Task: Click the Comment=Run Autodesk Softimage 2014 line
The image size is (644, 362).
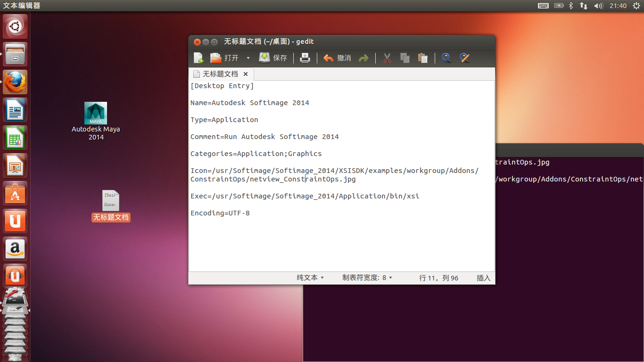Action: [264, 137]
